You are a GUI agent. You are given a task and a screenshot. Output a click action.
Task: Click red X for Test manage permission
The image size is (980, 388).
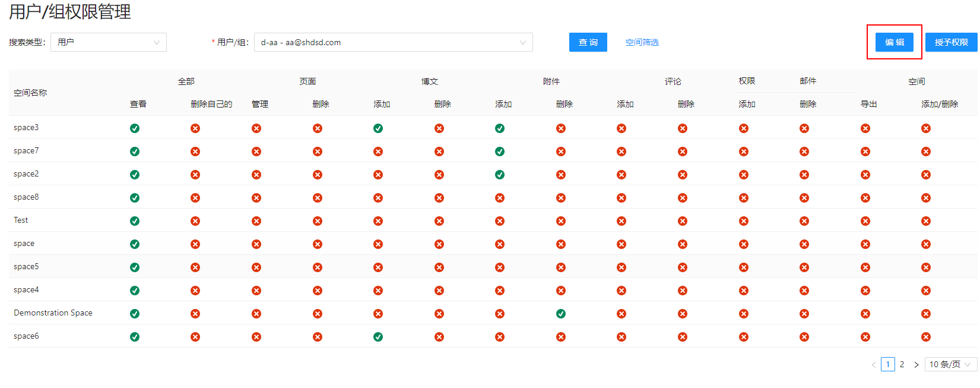point(256,221)
